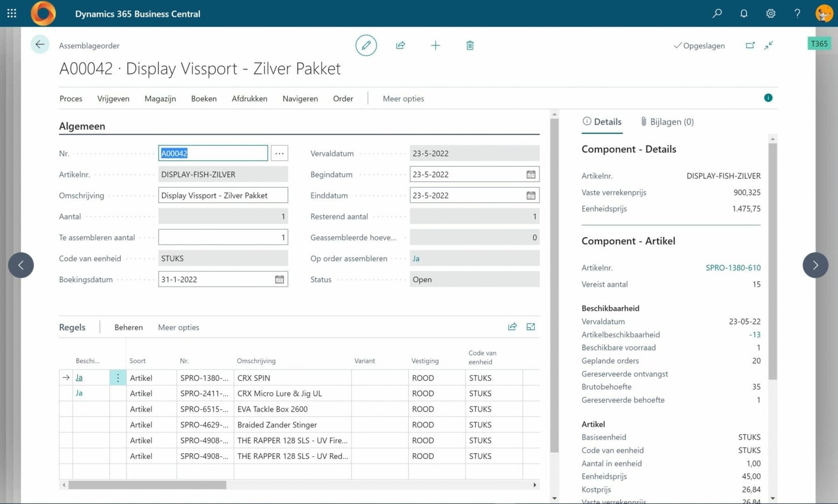The image size is (838, 504).
Task: Open the Magazijn menu
Action: [160, 99]
